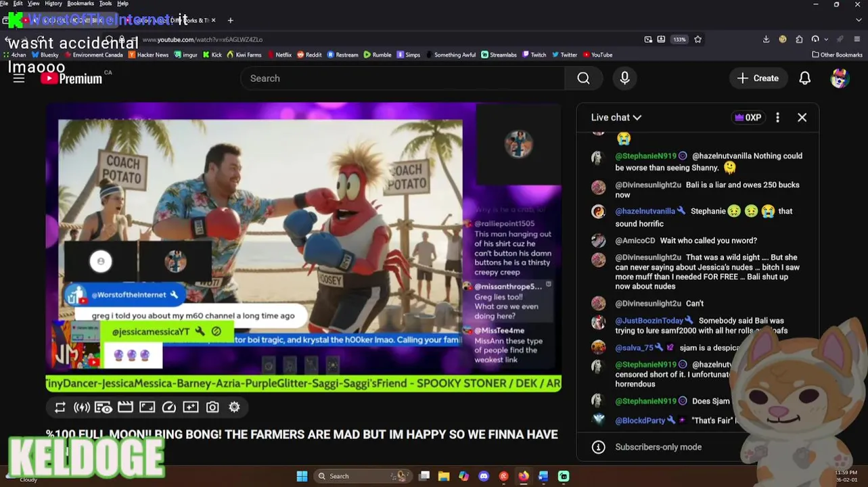
Task: Click the playback speed gauge icon
Action: coord(169,407)
